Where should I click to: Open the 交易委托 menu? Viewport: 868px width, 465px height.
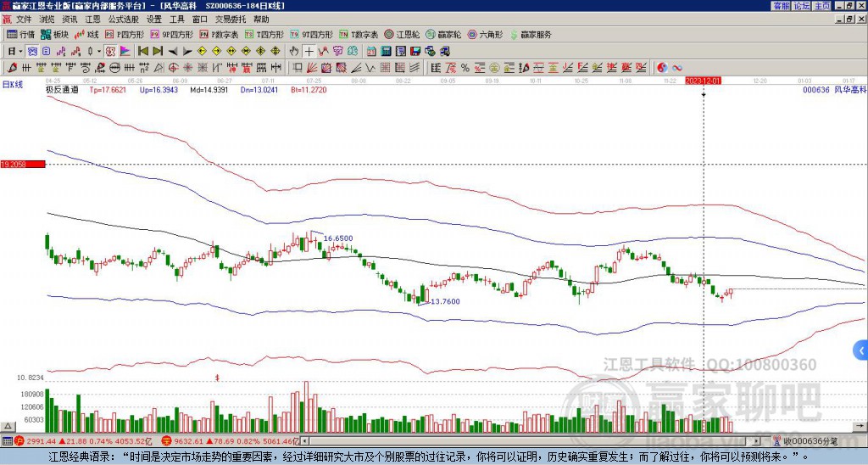(231, 20)
